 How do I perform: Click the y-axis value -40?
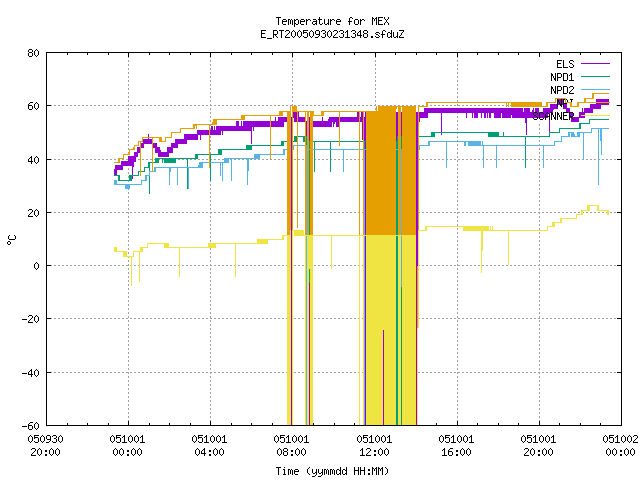31,373
